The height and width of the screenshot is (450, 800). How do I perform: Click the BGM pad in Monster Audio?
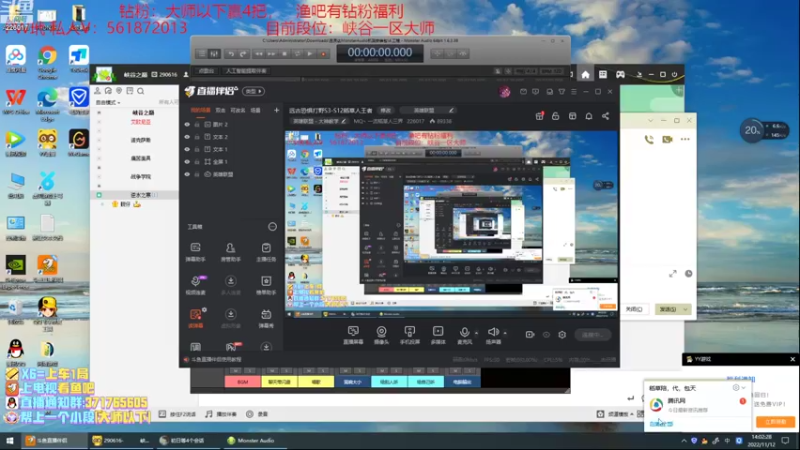coord(242,382)
